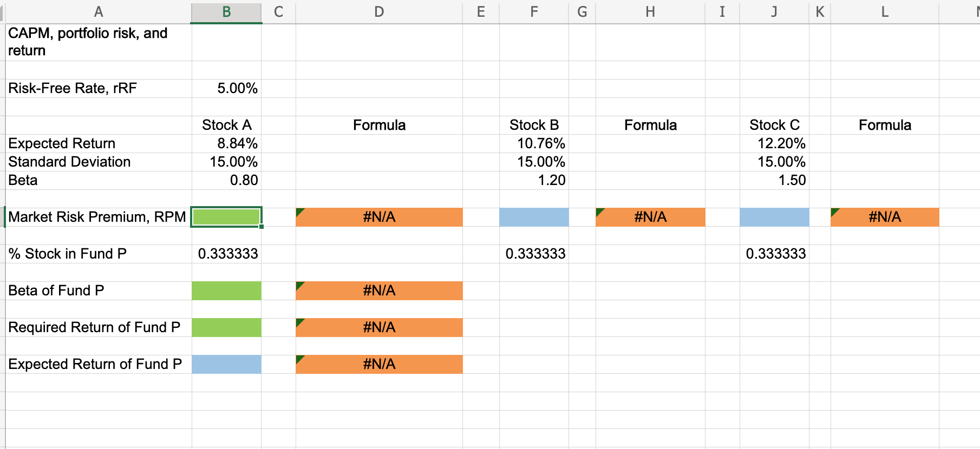
Task: Select Stock C expected return 12.20%
Action: point(774,143)
